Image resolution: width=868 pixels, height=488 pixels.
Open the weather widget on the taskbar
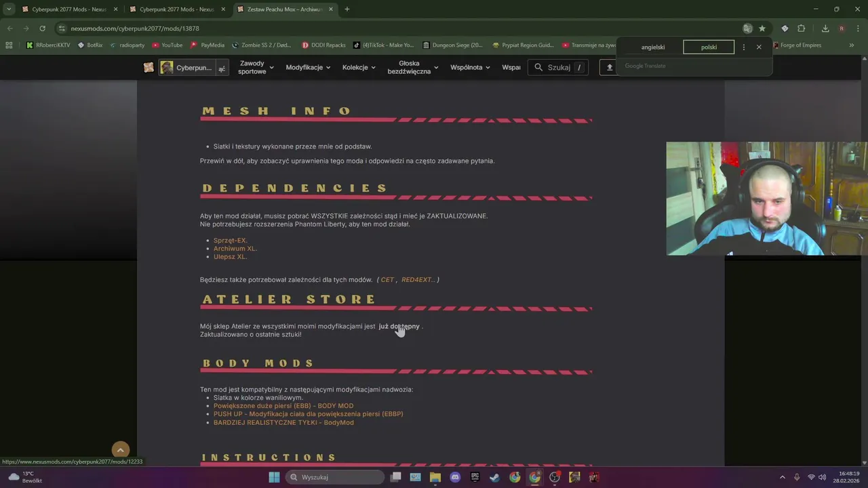pos(24,477)
